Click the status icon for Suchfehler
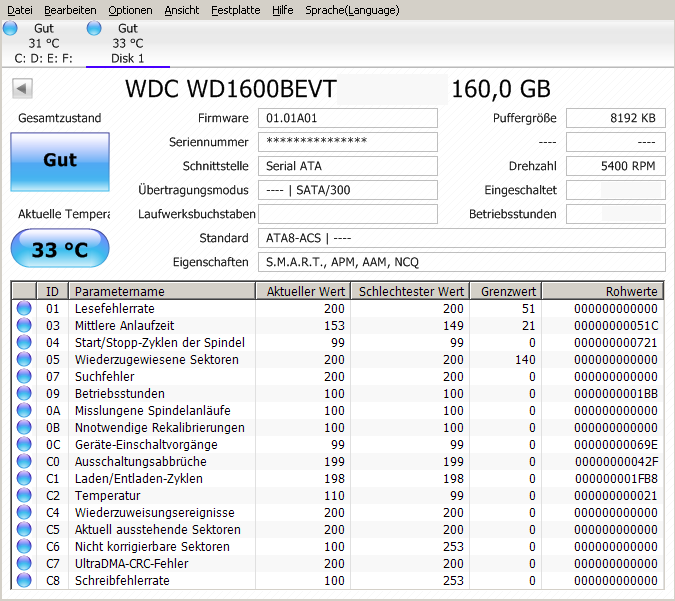Screen dimensions: 675x601 coord(24,376)
